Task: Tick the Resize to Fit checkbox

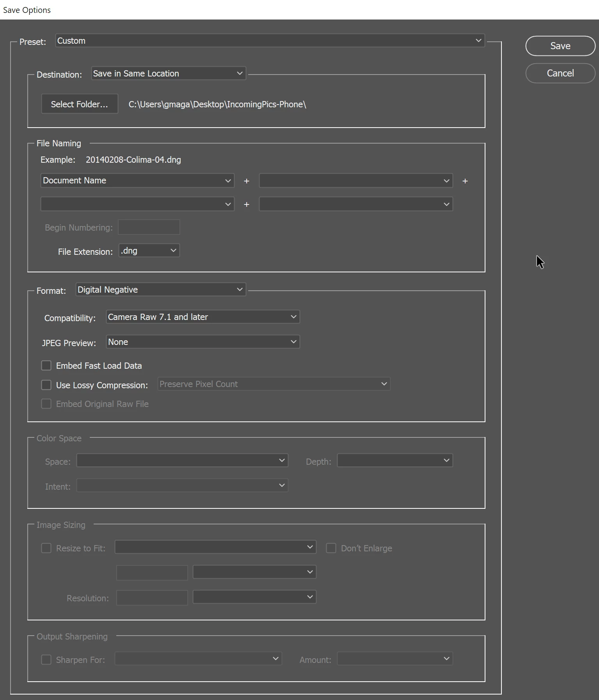Action: pyautogui.click(x=46, y=548)
